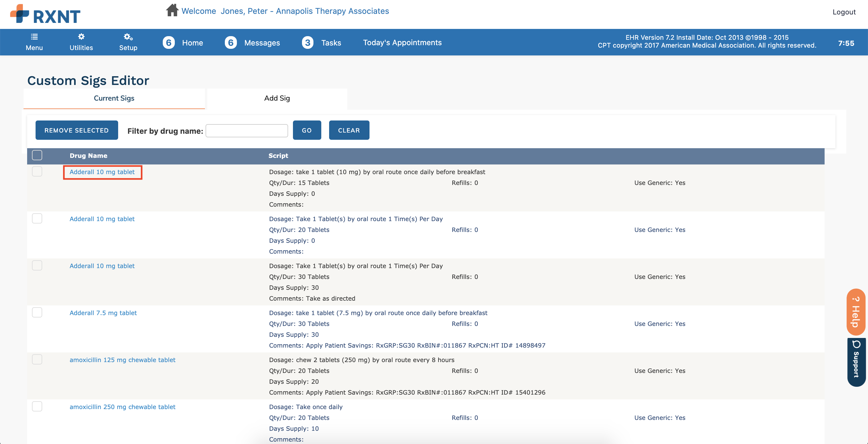Click the 7:55 clock text
Image resolution: width=868 pixels, height=444 pixels.
[x=846, y=43]
